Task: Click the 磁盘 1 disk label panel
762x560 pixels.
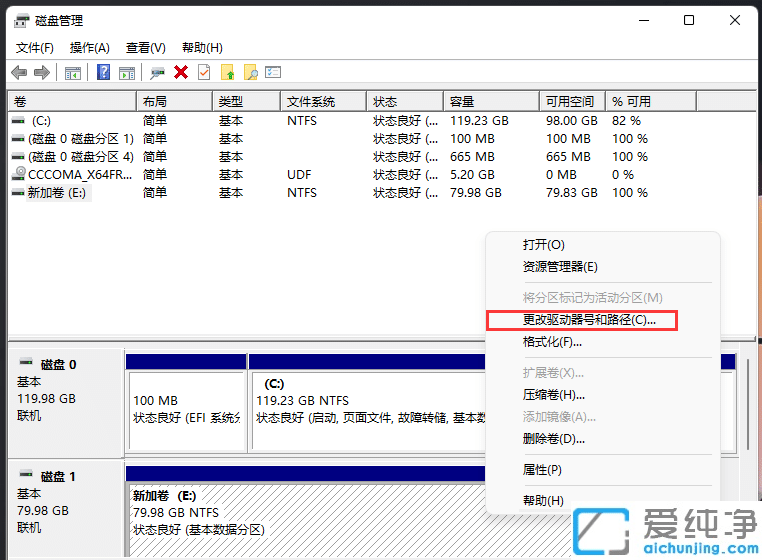Action: (x=66, y=508)
